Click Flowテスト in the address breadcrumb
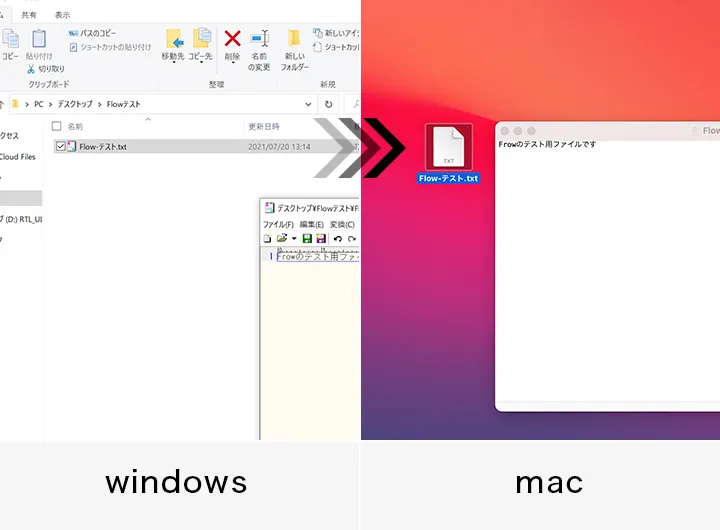Image resolution: width=720 pixels, height=530 pixels. [x=123, y=104]
